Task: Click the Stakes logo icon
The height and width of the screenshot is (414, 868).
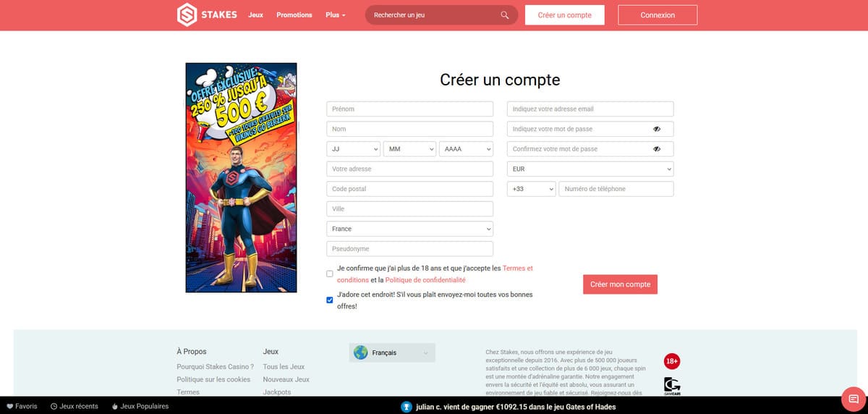Action: tap(187, 15)
